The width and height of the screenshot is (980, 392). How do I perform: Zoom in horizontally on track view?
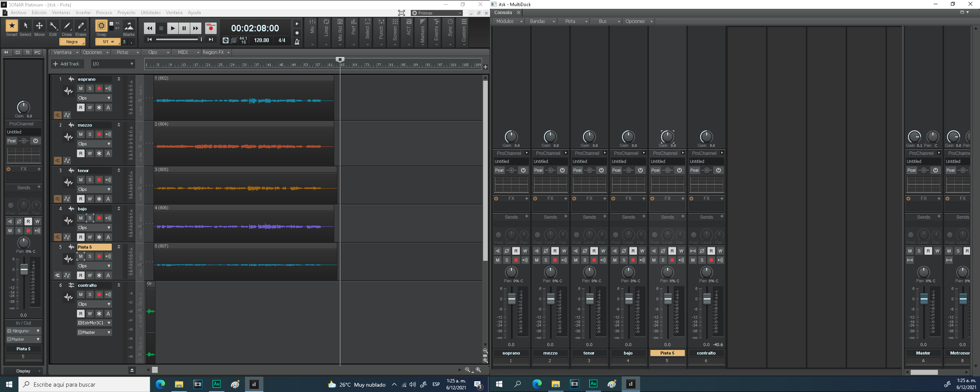tap(478, 369)
